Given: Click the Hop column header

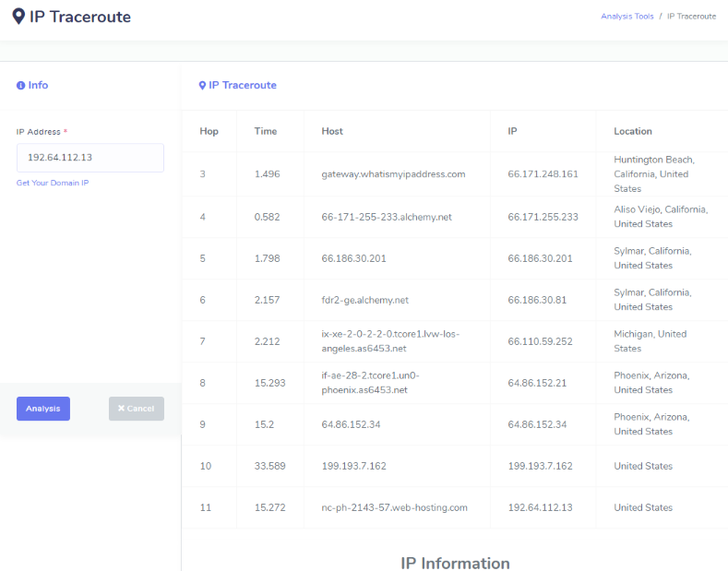Looking at the screenshot, I should coord(209,131).
